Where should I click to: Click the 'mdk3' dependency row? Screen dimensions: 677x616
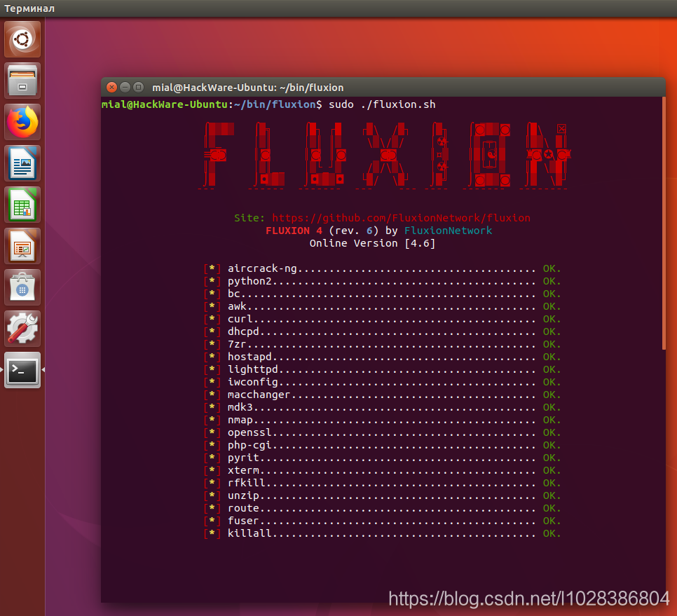click(x=383, y=407)
